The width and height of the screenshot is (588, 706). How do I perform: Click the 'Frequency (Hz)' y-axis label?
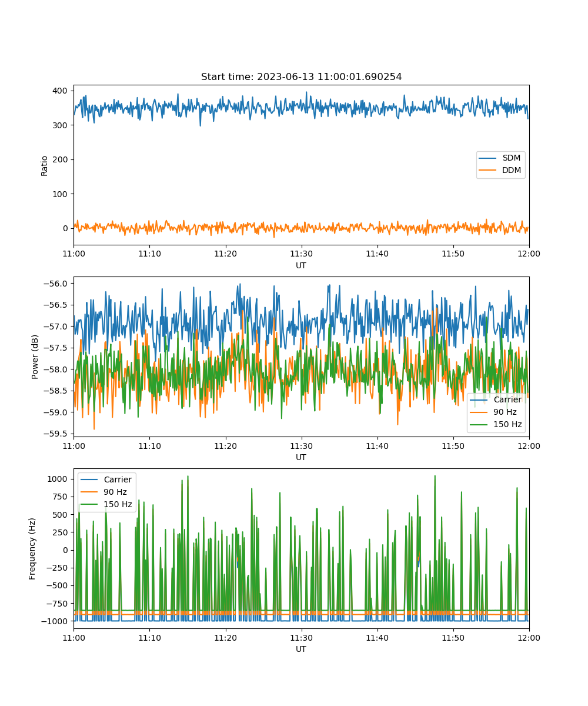pyautogui.click(x=32, y=548)
